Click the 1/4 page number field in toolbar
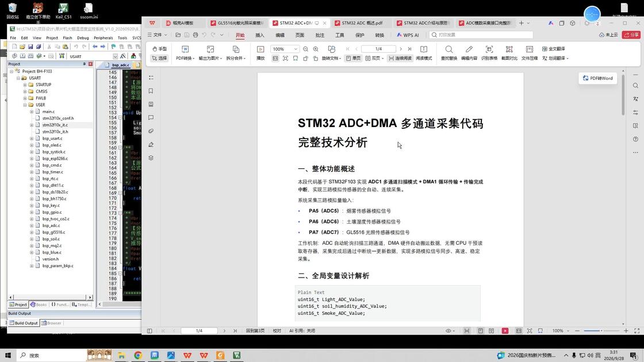The image size is (644, 362). [x=378, y=49]
